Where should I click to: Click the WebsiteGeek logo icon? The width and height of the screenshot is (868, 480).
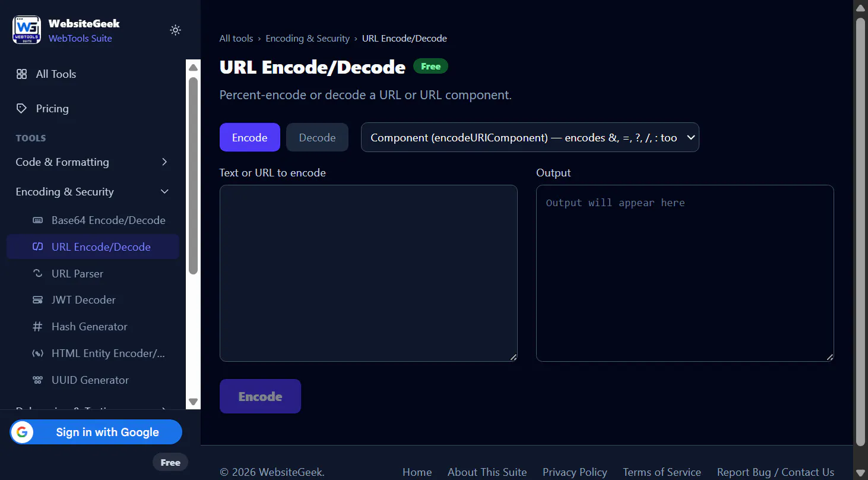coord(27,30)
